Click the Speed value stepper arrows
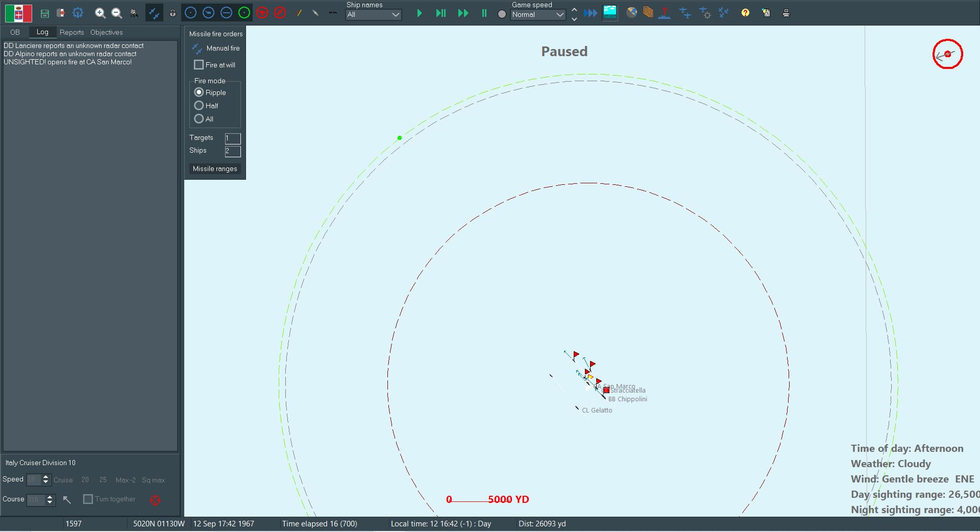Screen dimensions: 980x532 [46, 479]
